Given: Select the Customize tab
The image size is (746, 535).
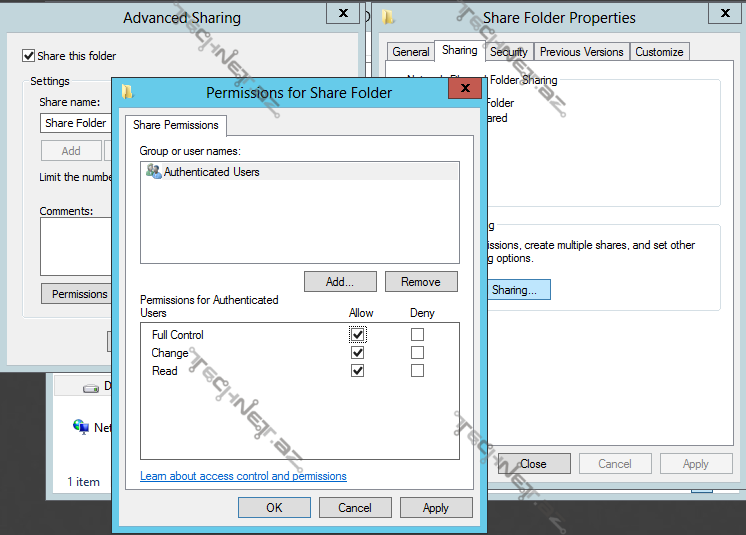Looking at the screenshot, I should coord(659,52).
